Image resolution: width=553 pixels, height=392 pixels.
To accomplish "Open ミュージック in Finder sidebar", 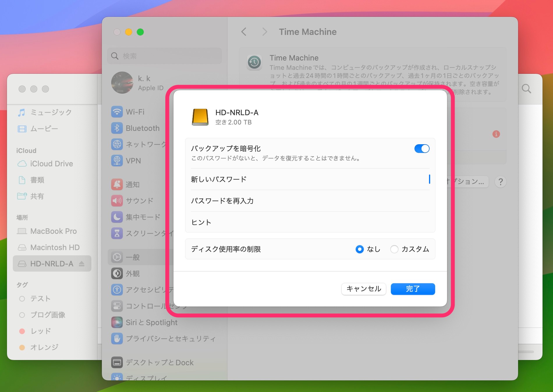I will [52, 112].
